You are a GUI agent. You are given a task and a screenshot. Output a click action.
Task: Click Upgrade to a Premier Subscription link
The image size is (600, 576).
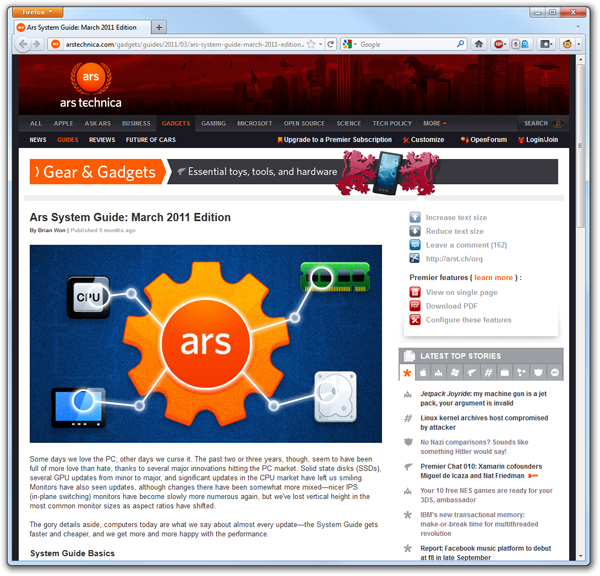coord(335,140)
